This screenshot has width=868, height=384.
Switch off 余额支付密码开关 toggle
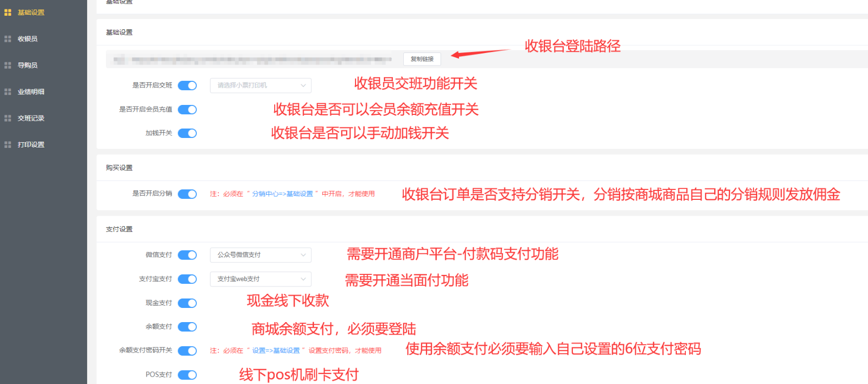tap(187, 351)
